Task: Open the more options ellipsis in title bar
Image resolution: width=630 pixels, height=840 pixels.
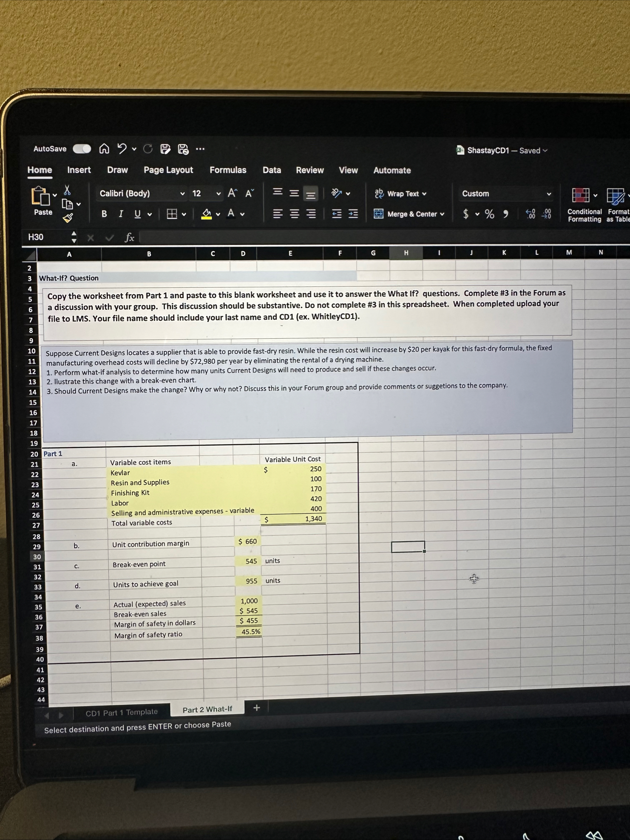Action: [x=200, y=149]
